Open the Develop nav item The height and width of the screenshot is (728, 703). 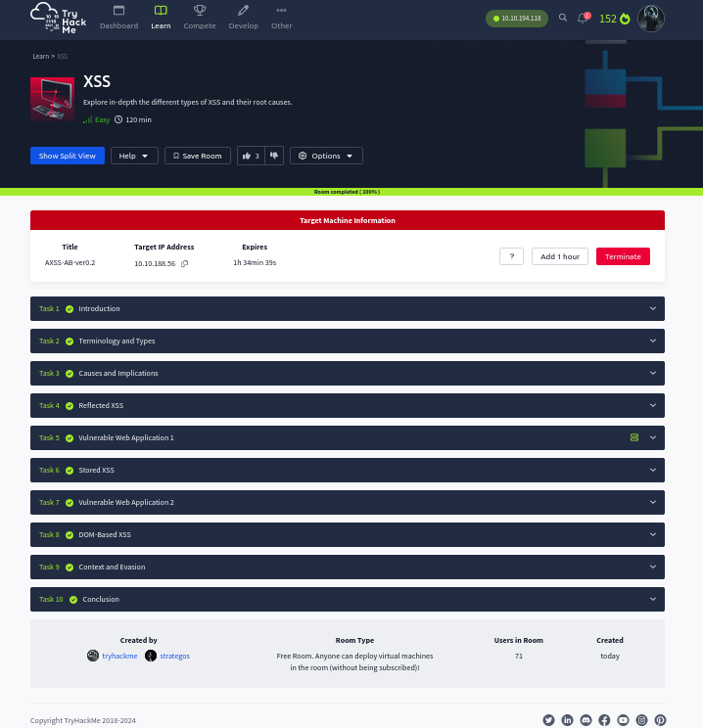[244, 18]
